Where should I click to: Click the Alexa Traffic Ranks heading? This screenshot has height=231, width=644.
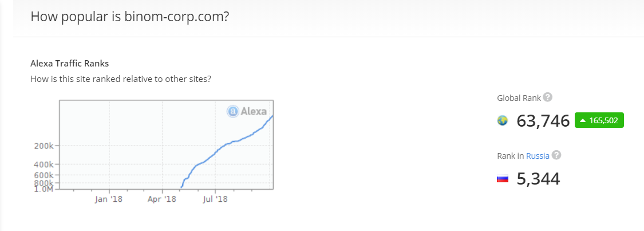tap(69, 64)
